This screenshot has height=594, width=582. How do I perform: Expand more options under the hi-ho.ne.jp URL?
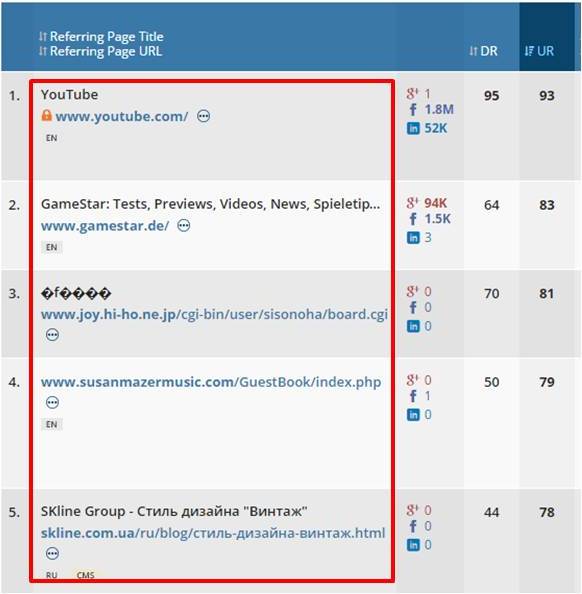pos(52,335)
